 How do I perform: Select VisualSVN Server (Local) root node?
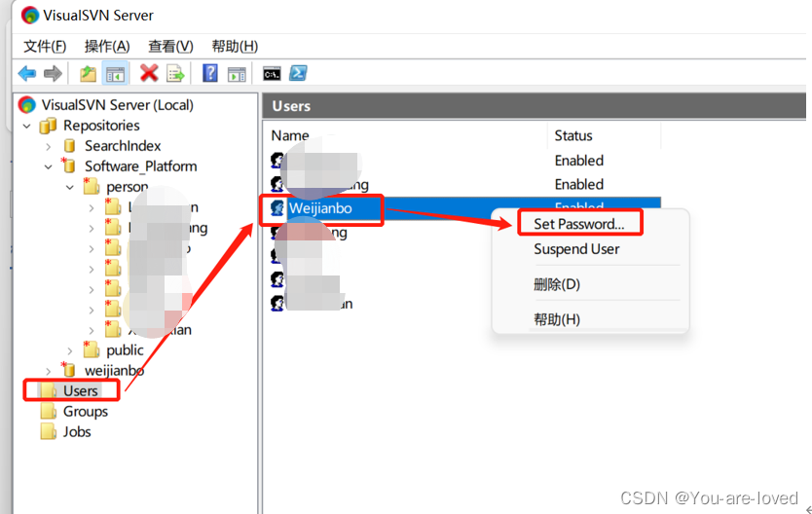pos(118,105)
